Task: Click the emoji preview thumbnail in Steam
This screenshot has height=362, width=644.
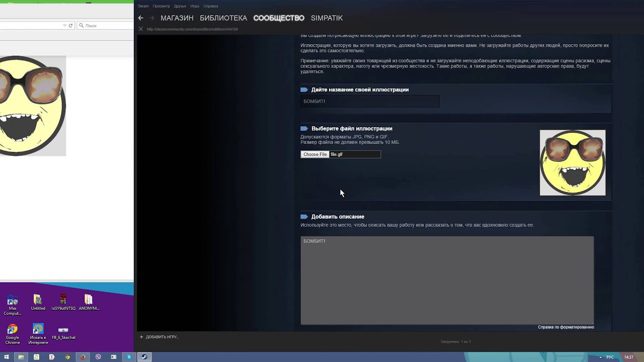Action: click(573, 162)
